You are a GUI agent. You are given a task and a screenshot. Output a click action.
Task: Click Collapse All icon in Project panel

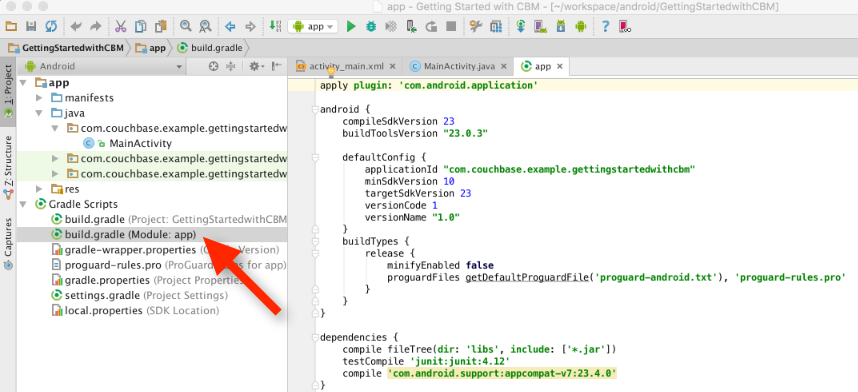tap(230, 66)
